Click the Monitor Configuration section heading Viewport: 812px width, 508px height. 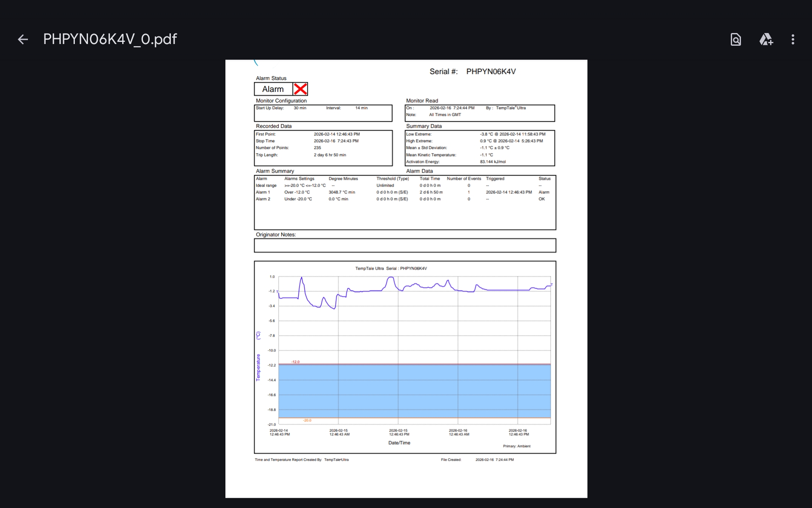point(281,101)
